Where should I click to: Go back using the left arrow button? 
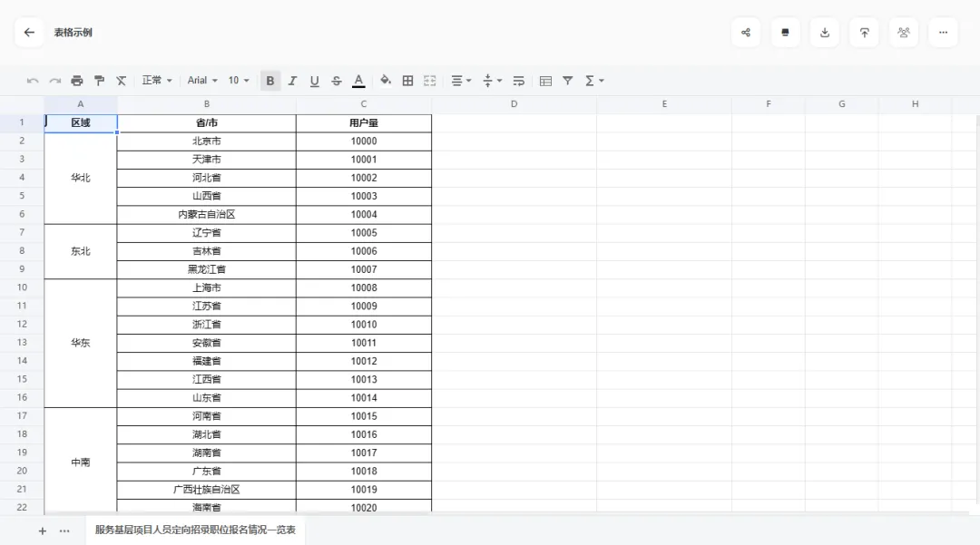(x=29, y=33)
